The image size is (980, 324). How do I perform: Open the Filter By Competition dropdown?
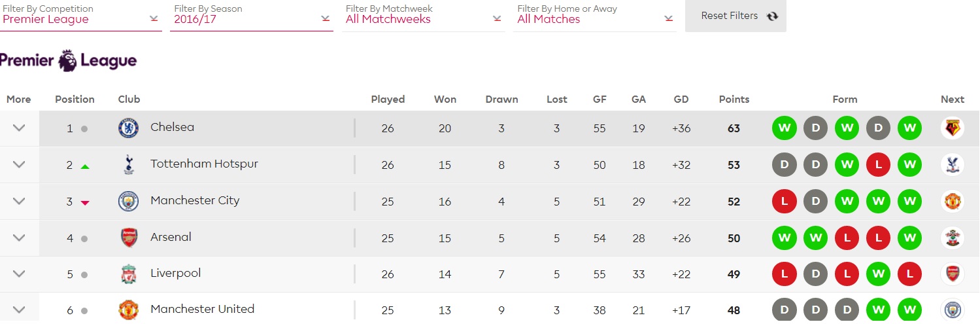(x=80, y=16)
